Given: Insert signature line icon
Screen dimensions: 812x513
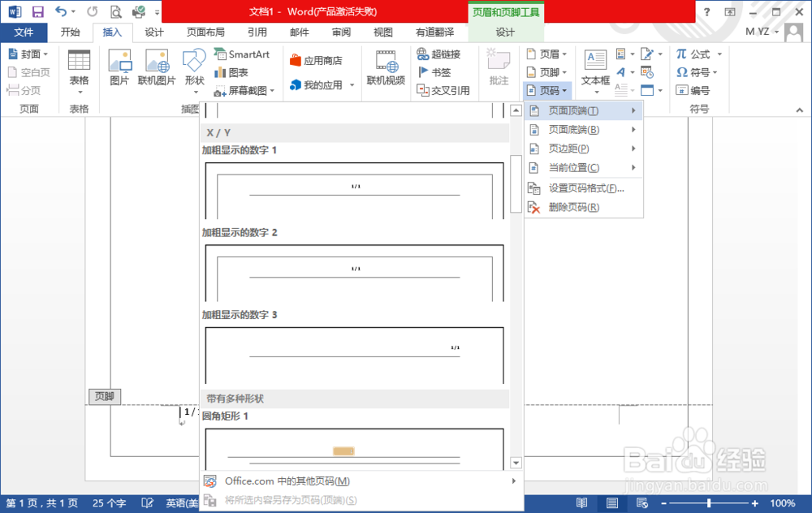Looking at the screenshot, I should tap(647, 54).
